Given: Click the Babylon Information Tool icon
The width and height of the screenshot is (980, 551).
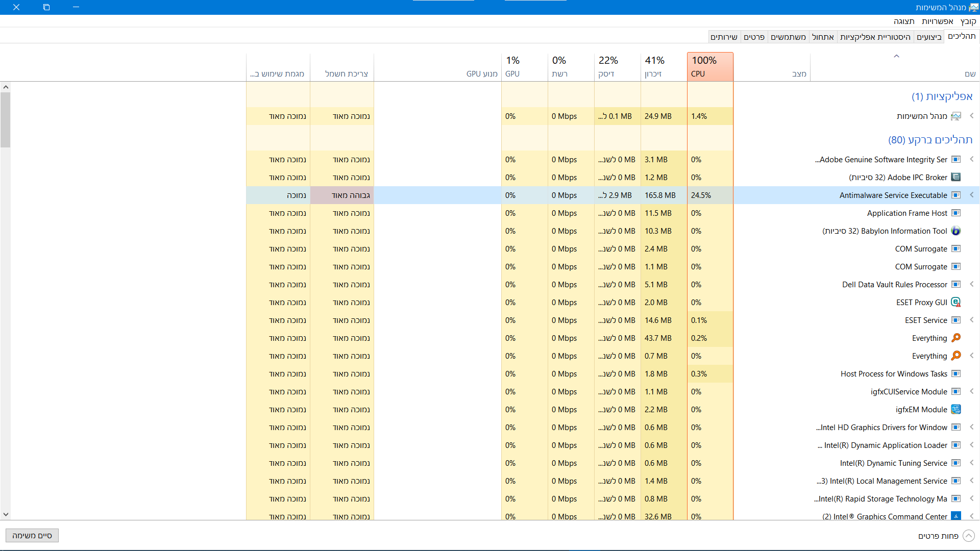Looking at the screenshot, I should (956, 231).
